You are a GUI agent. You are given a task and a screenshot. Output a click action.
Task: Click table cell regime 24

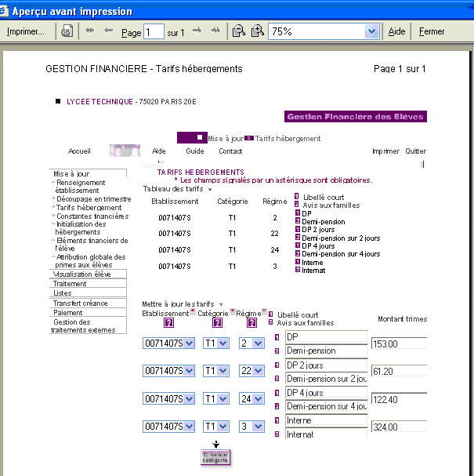click(x=275, y=250)
